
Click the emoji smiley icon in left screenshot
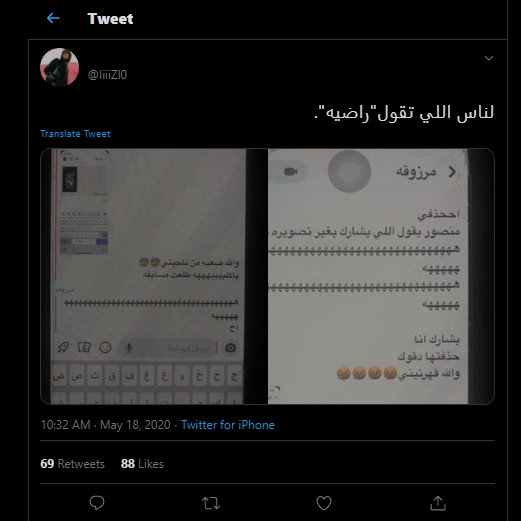pos(105,347)
